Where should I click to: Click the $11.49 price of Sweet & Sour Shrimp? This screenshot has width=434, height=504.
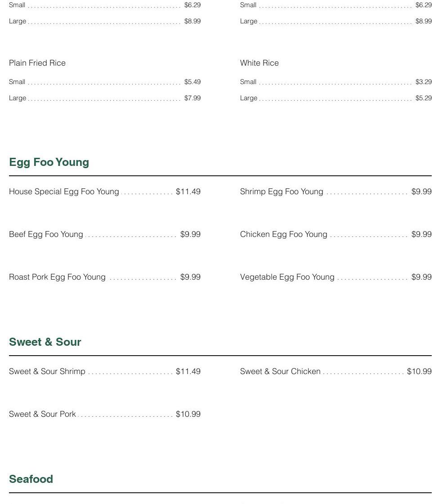pyautogui.click(x=188, y=371)
